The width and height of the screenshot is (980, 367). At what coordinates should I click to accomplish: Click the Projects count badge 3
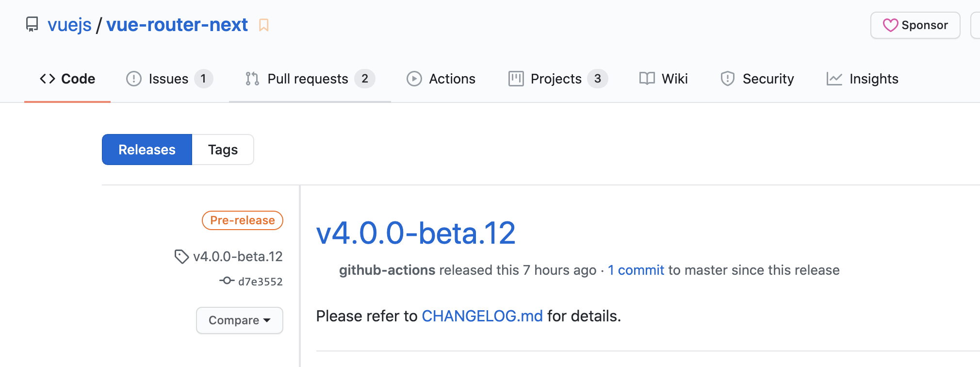598,79
